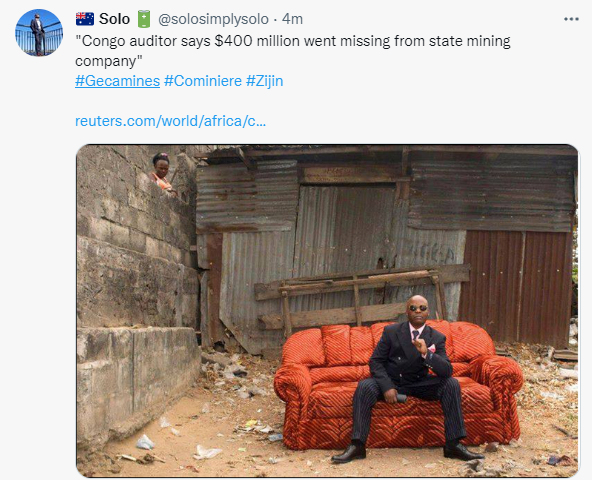Click the rust-red corrugated metal panel in photo
Screen dimensions: 592x480
pos(515,289)
